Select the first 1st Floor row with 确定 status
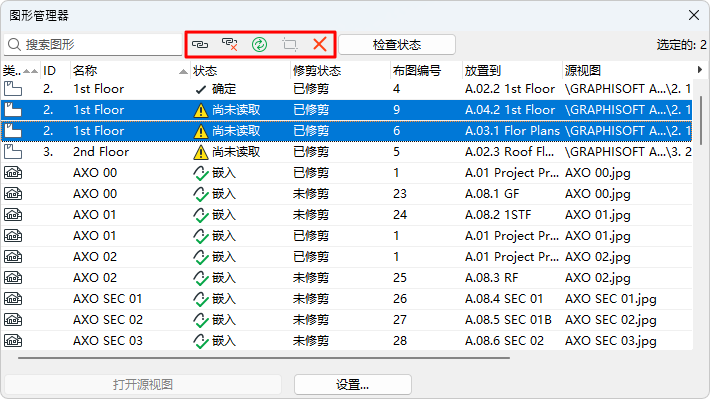 (x=346, y=89)
